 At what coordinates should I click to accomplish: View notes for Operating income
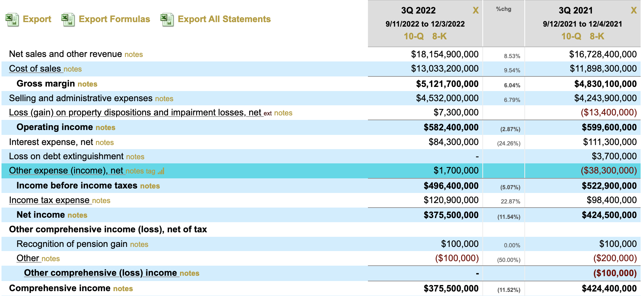coord(105,128)
